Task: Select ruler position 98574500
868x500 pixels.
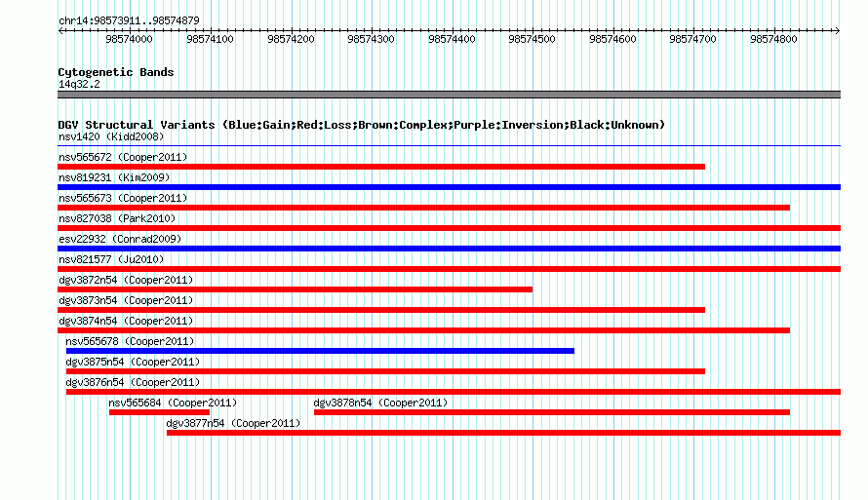Action: click(x=532, y=39)
